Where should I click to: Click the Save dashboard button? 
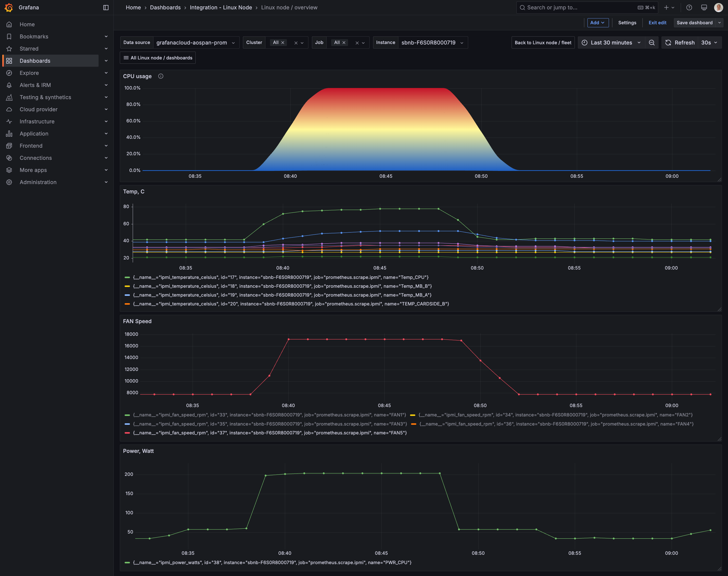tap(695, 23)
